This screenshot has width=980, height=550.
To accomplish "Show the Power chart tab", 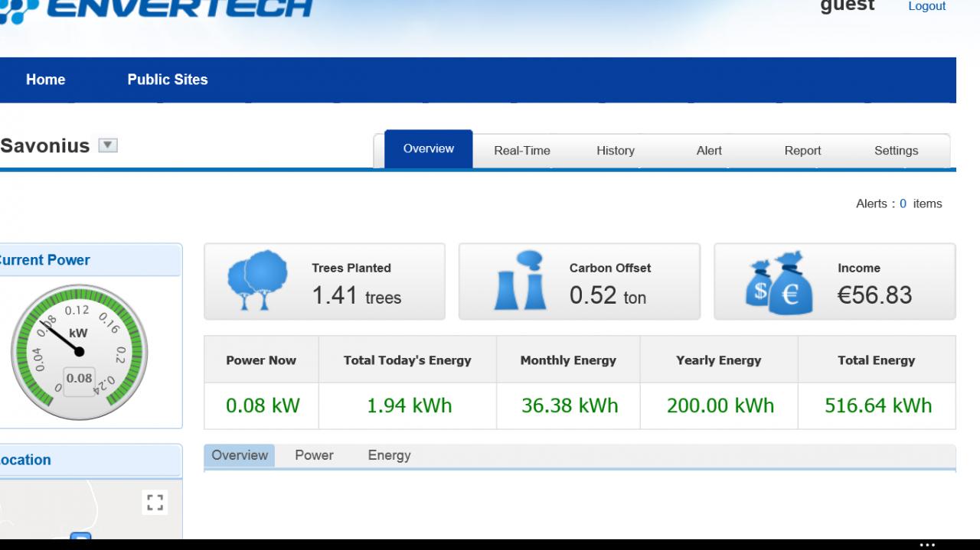I will (x=314, y=455).
